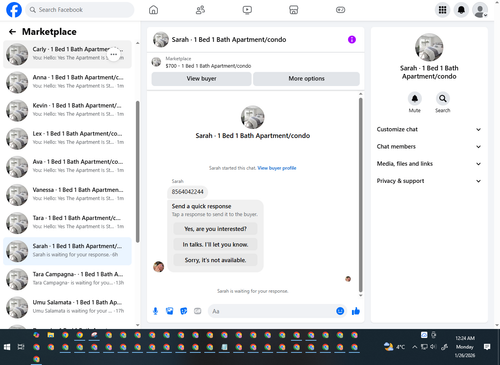Click the chat message area scrollbar
Screen dimensions: 500x365
click(360, 195)
